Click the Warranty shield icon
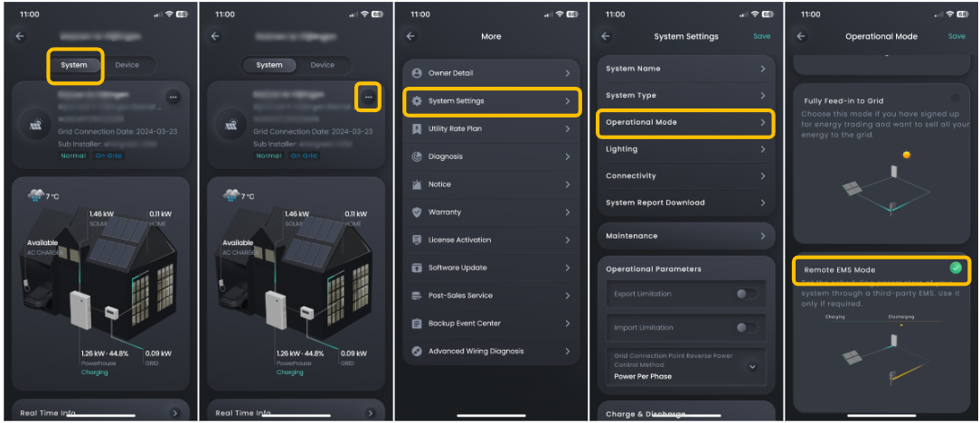This screenshot has width=980, height=423. click(x=417, y=212)
